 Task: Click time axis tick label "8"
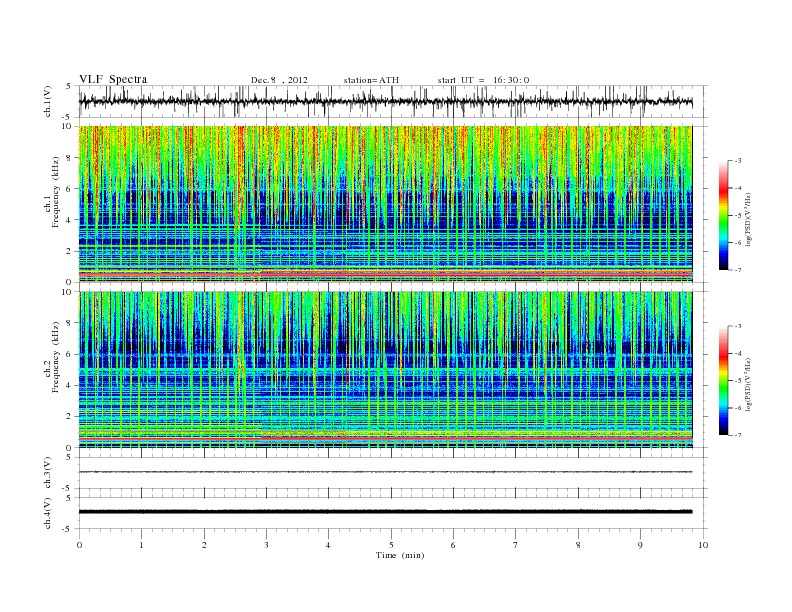tap(578, 545)
